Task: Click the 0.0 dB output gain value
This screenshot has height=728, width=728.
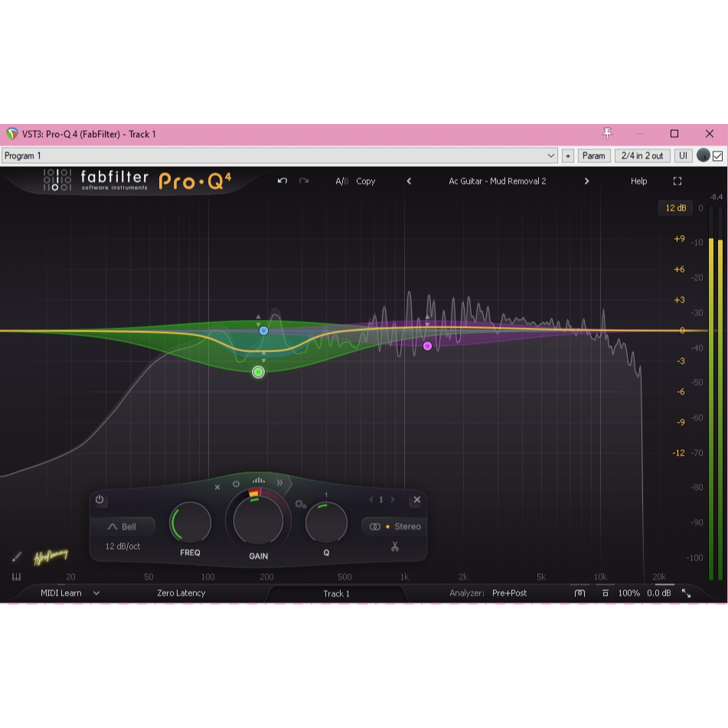Action: click(659, 593)
